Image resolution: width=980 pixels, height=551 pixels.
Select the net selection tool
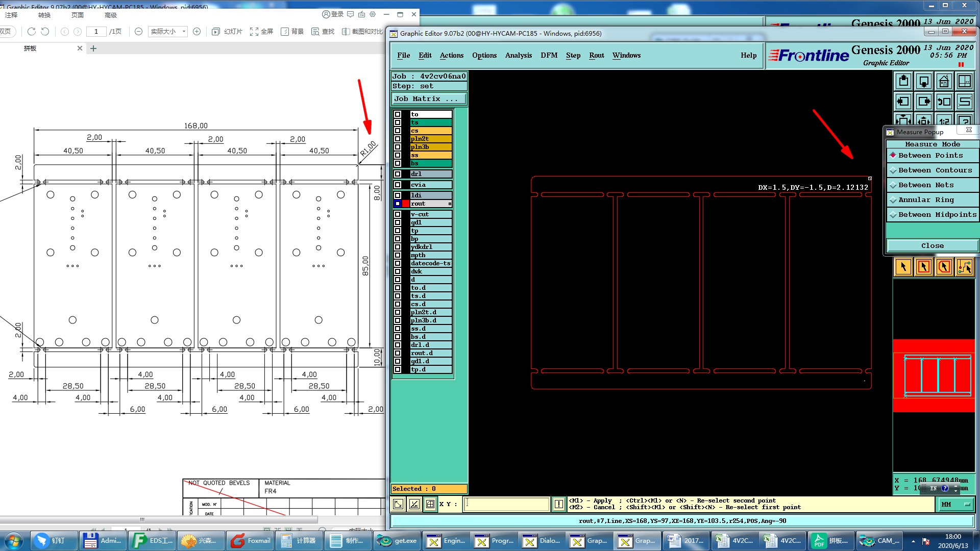(964, 267)
